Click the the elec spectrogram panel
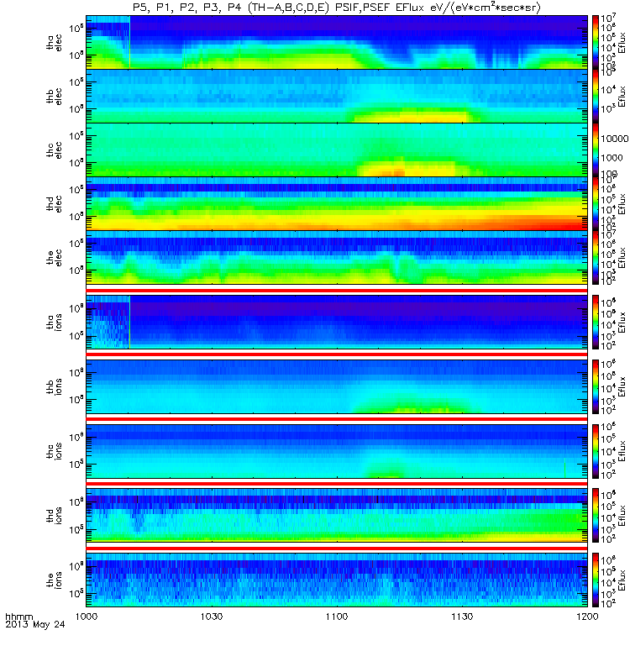Screen dimensions: 630x672 coord(337,257)
